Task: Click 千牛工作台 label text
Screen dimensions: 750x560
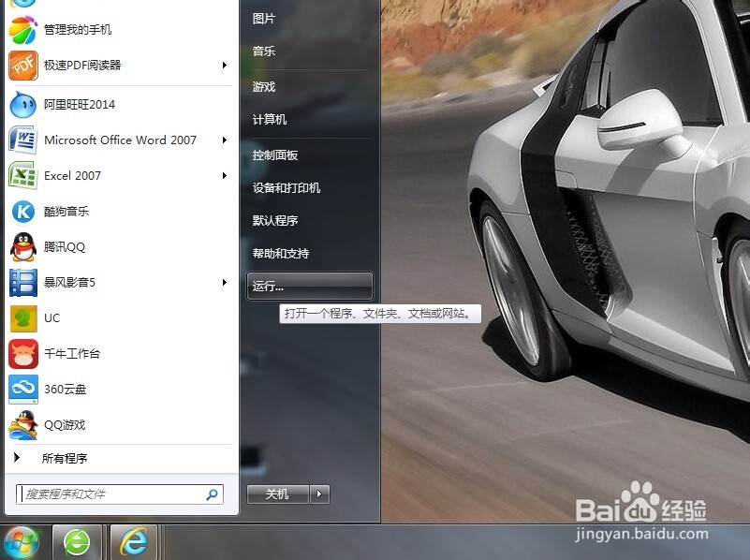Action: click(72, 354)
